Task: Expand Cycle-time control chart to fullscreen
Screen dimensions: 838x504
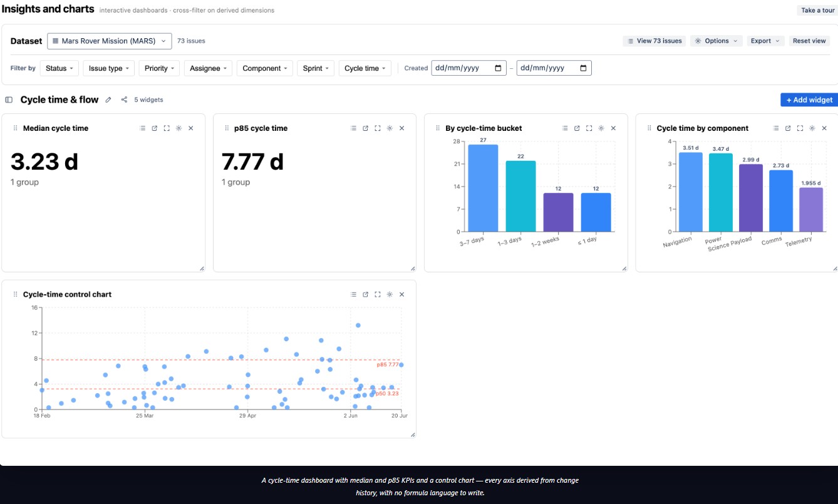Action: [378, 294]
